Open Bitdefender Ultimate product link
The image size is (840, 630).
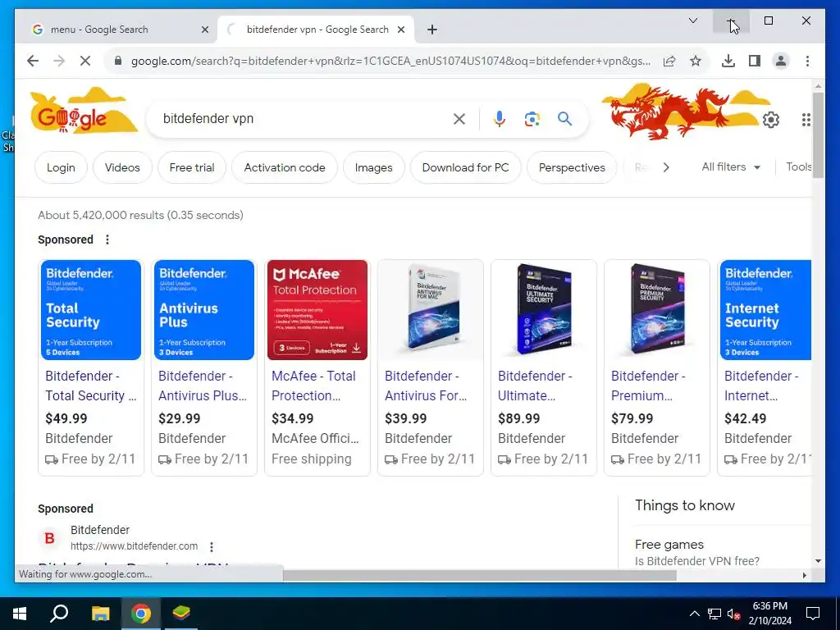click(535, 386)
